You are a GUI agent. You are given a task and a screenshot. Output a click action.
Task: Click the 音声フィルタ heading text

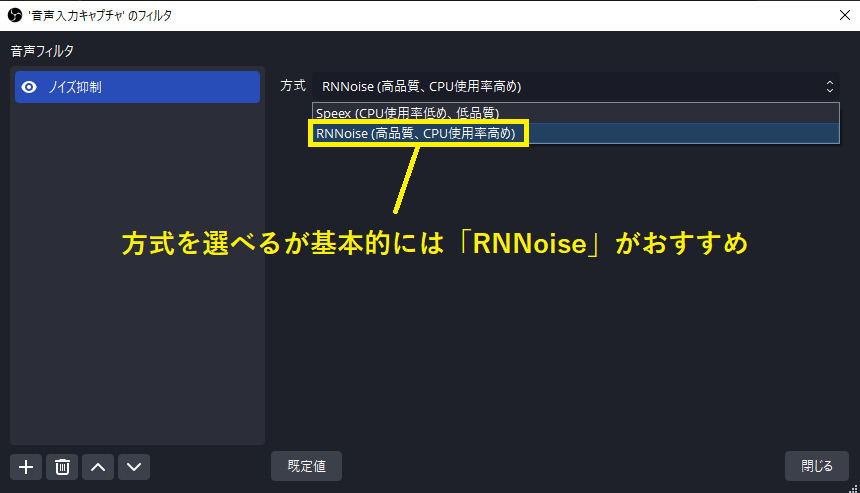42,51
